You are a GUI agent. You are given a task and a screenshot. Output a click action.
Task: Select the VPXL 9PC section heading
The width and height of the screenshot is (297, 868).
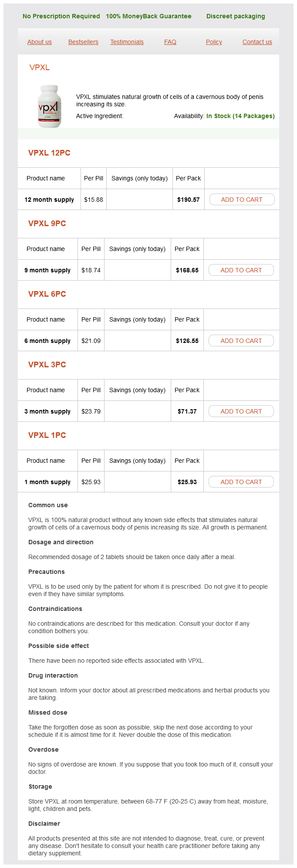(47, 224)
